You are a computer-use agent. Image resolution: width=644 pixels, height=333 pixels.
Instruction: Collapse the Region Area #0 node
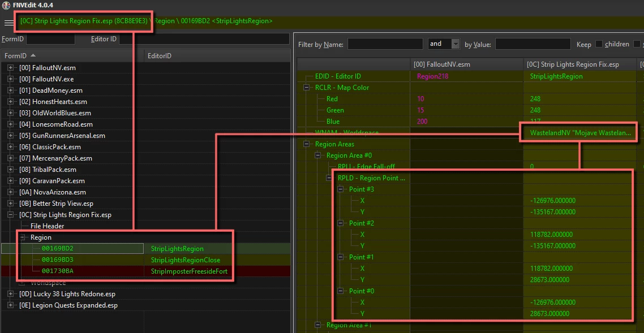317,155
